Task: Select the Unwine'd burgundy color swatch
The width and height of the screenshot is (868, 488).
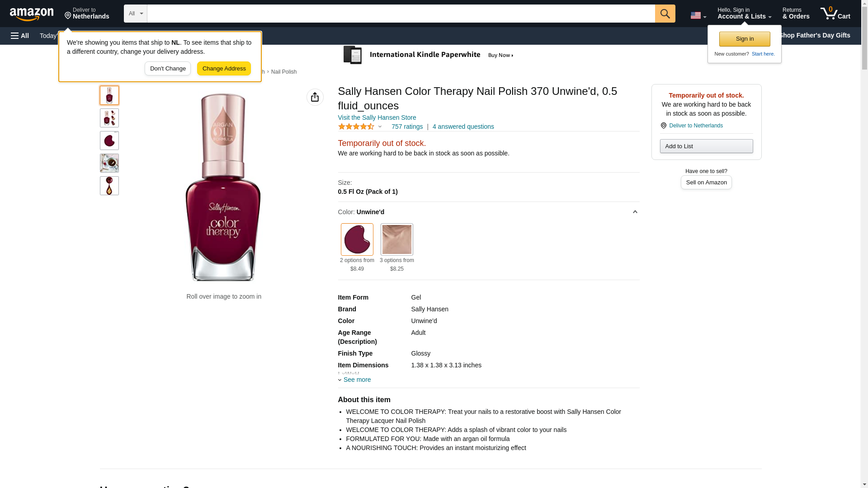Action: click(357, 239)
